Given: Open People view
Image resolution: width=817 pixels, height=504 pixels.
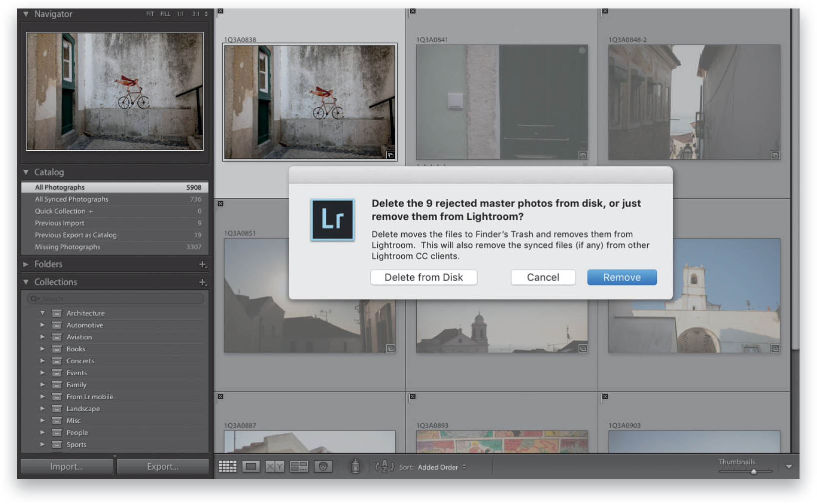Looking at the screenshot, I should click(x=324, y=466).
